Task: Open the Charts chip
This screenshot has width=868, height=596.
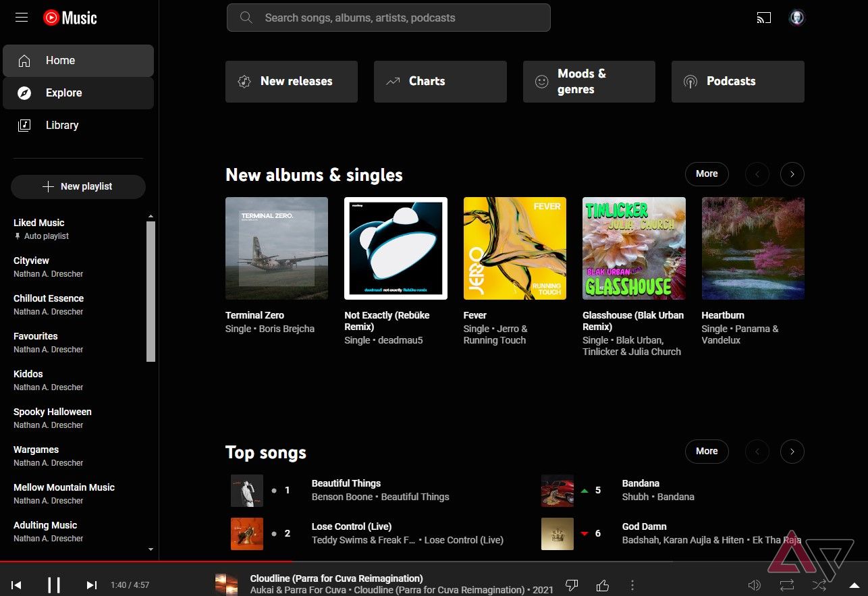Action: pos(440,82)
